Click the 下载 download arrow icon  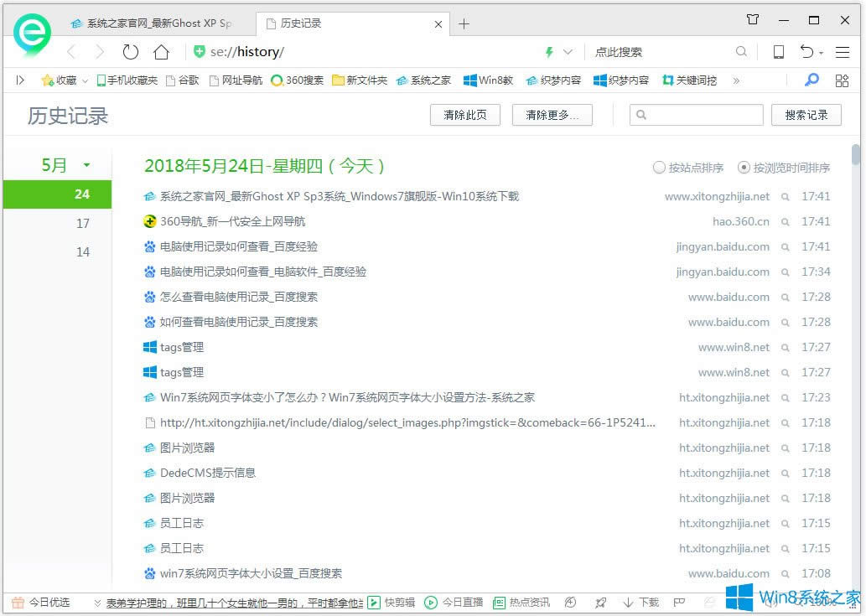(629, 602)
